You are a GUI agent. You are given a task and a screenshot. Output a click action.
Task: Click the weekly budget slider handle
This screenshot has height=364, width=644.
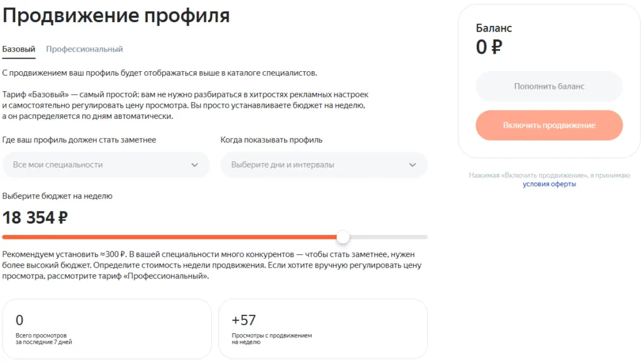pos(343,237)
